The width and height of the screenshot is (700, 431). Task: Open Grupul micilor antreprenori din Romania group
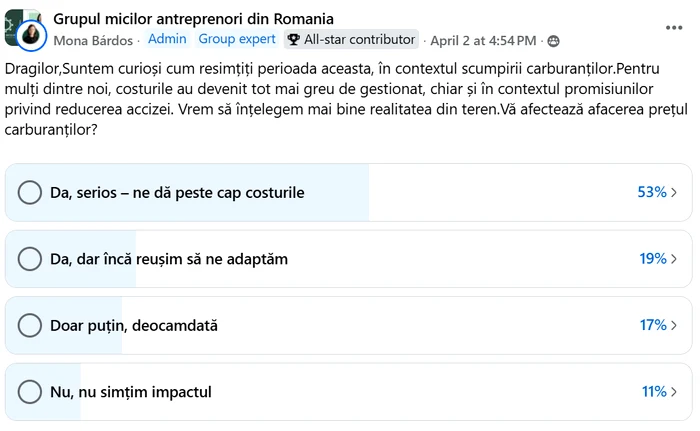tap(193, 19)
